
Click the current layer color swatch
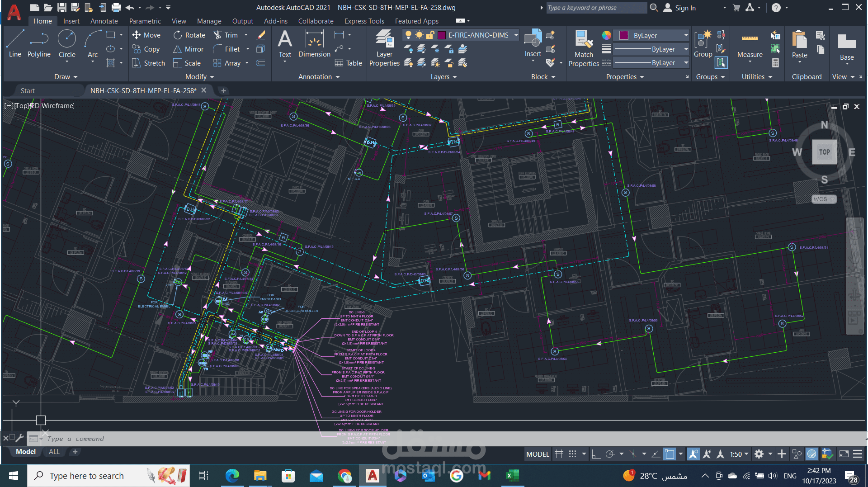442,35
